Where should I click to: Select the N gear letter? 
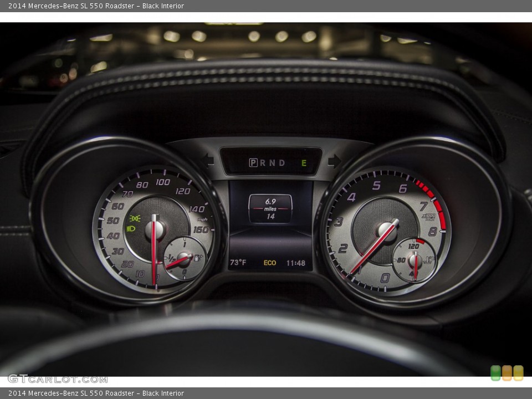(272, 163)
